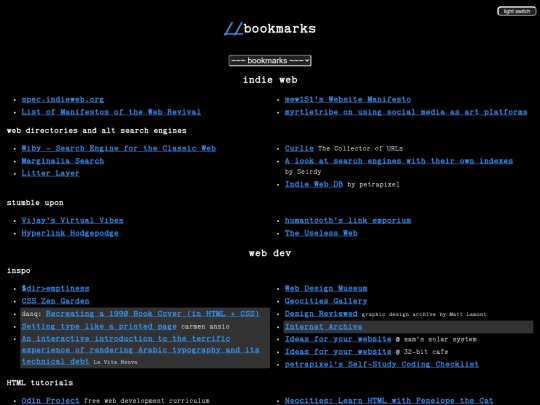This screenshot has width=540, height=405.
Task: Click the indie web section heading
Action: 270,80
